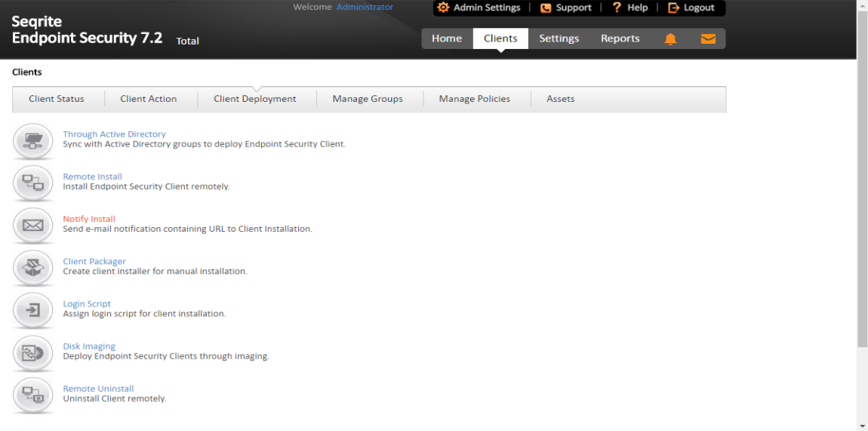868x431 pixels.
Task: Open the Notify Install link
Action: point(89,219)
